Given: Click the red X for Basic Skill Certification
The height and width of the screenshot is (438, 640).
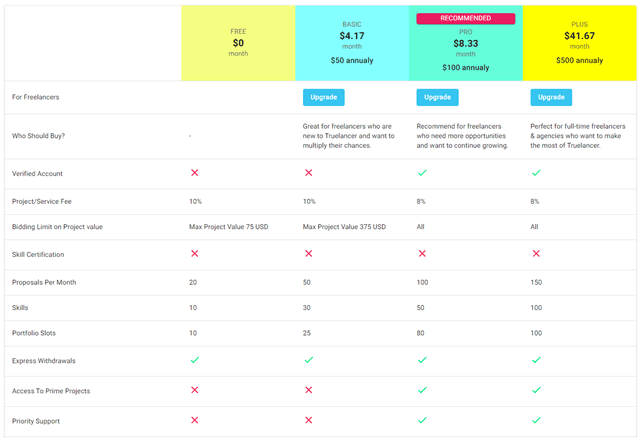Looking at the screenshot, I should 308,254.
